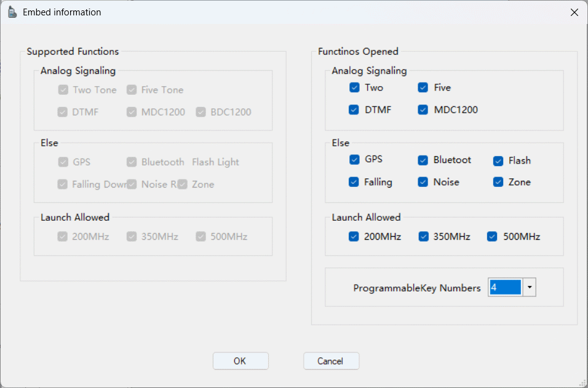Click the ProgrammableKey Numbers value field
The image size is (588, 388).
pos(505,288)
